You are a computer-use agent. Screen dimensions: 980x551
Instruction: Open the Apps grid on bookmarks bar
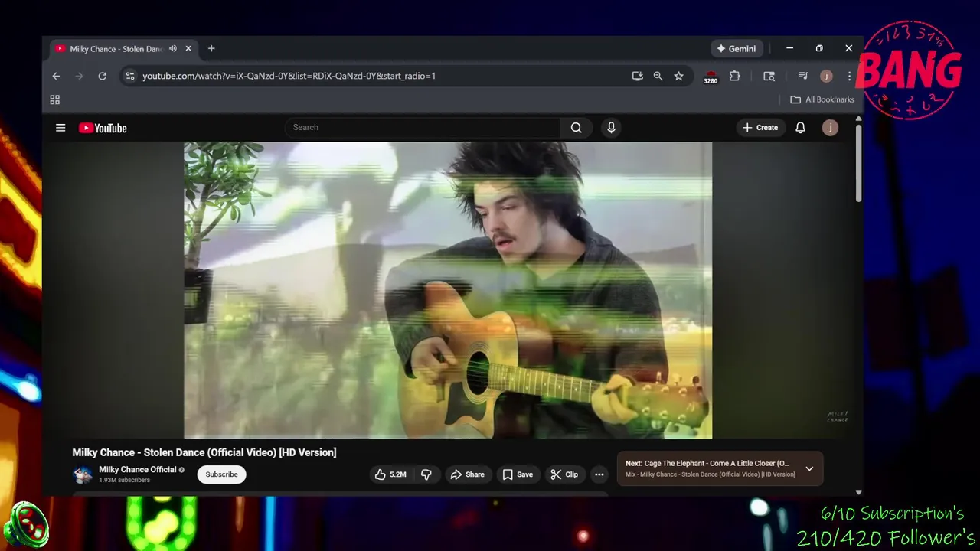click(x=55, y=99)
